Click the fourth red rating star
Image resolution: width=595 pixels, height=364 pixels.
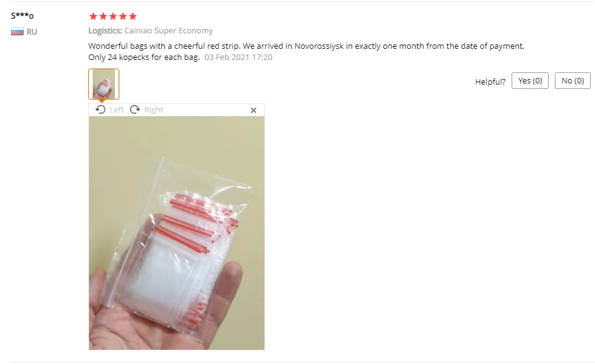122,16
